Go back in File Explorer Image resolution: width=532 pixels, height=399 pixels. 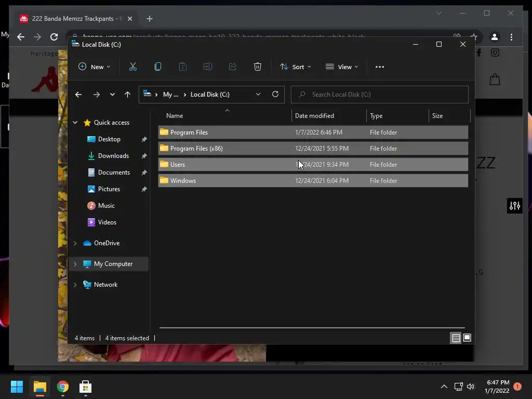(x=78, y=95)
